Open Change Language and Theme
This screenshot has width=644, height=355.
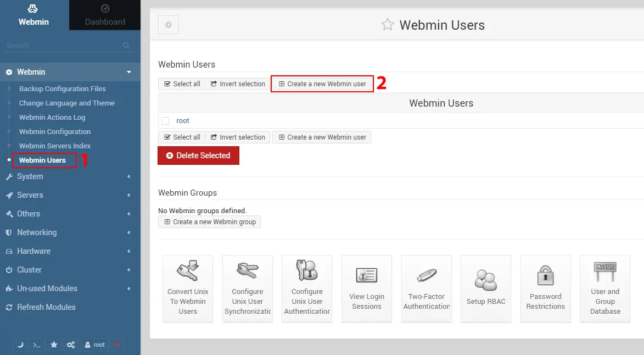point(67,103)
